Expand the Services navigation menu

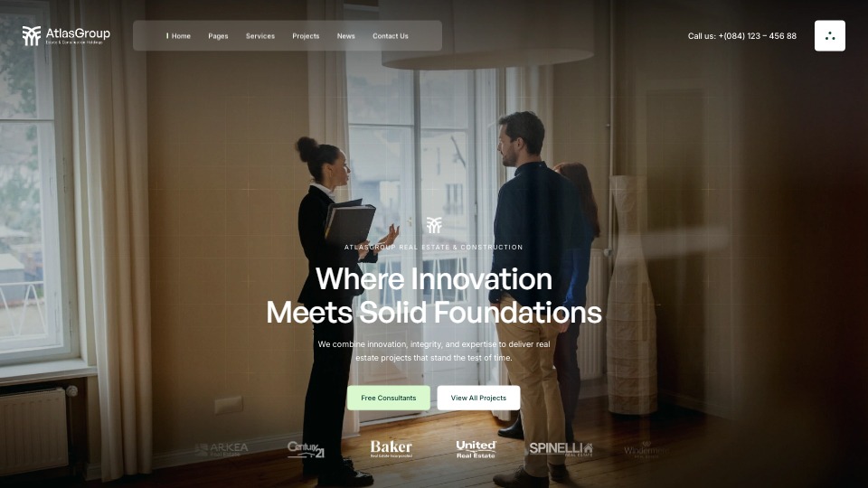260,36
